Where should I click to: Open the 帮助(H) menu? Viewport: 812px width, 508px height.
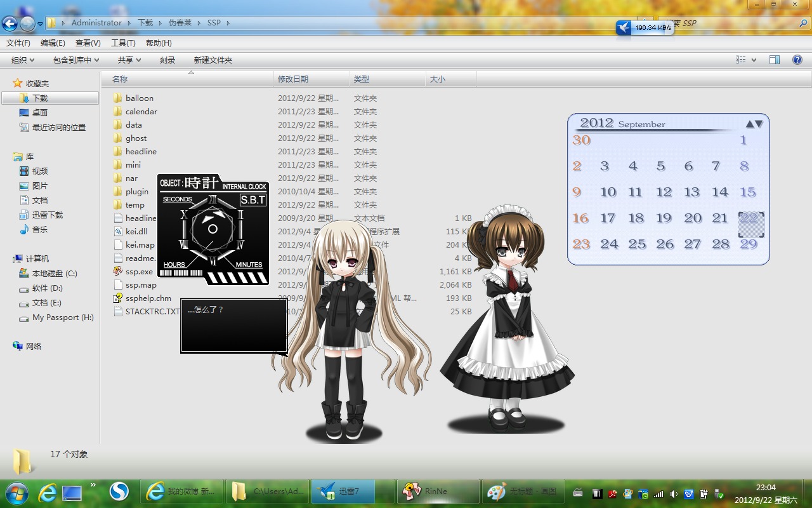(x=159, y=43)
